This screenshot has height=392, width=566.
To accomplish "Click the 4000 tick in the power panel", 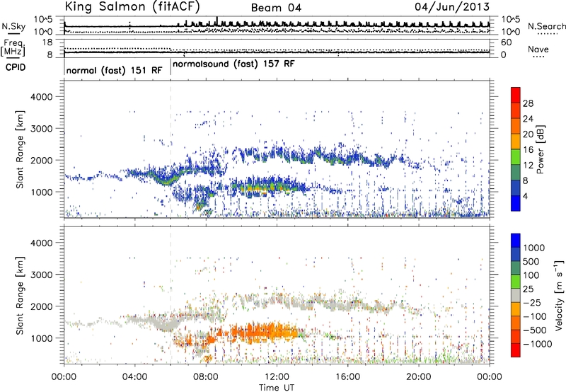I will (41, 97).
